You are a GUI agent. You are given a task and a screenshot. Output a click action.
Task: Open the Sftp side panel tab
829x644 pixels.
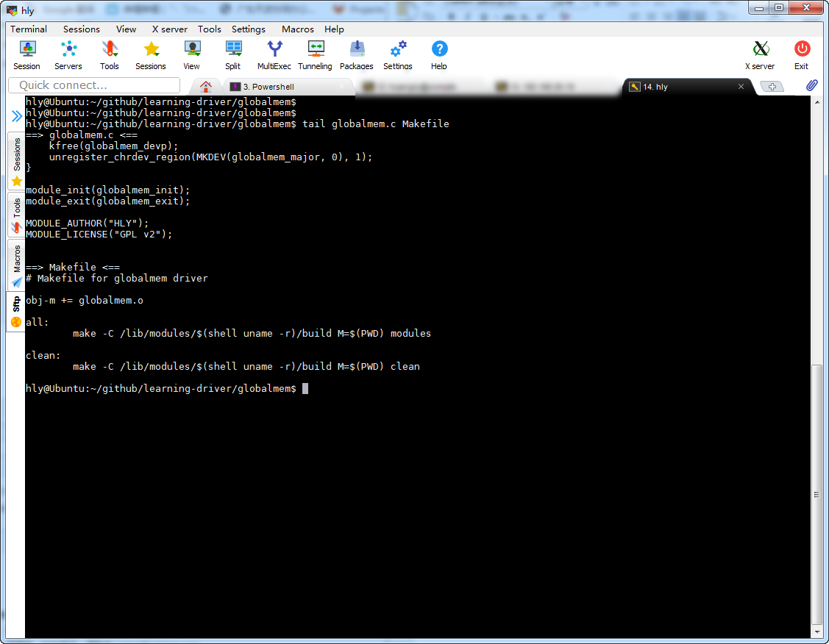tap(16, 311)
